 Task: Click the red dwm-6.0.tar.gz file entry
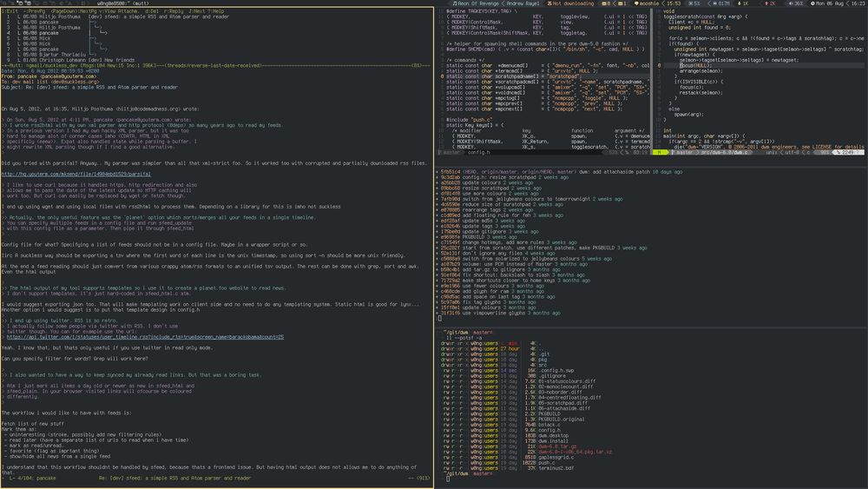tap(557, 446)
